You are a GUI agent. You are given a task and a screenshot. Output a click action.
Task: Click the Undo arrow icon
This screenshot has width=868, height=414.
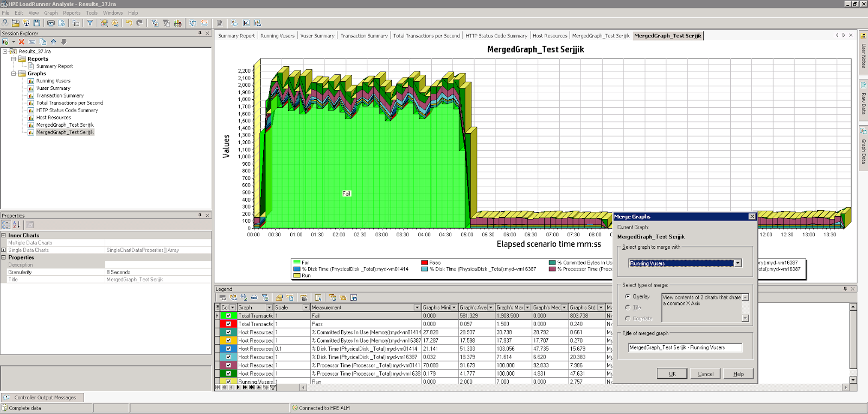(129, 23)
